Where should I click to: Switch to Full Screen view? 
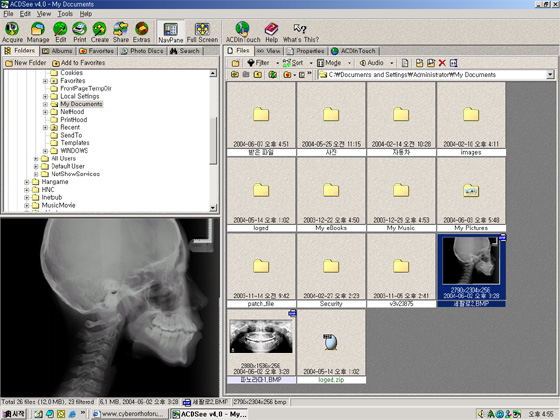click(202, 32)
